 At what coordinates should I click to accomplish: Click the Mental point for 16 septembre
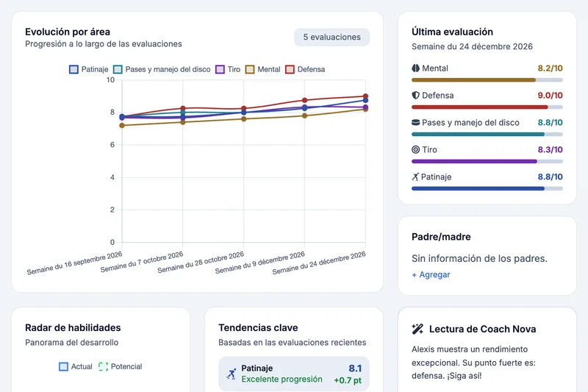point(122,125)
